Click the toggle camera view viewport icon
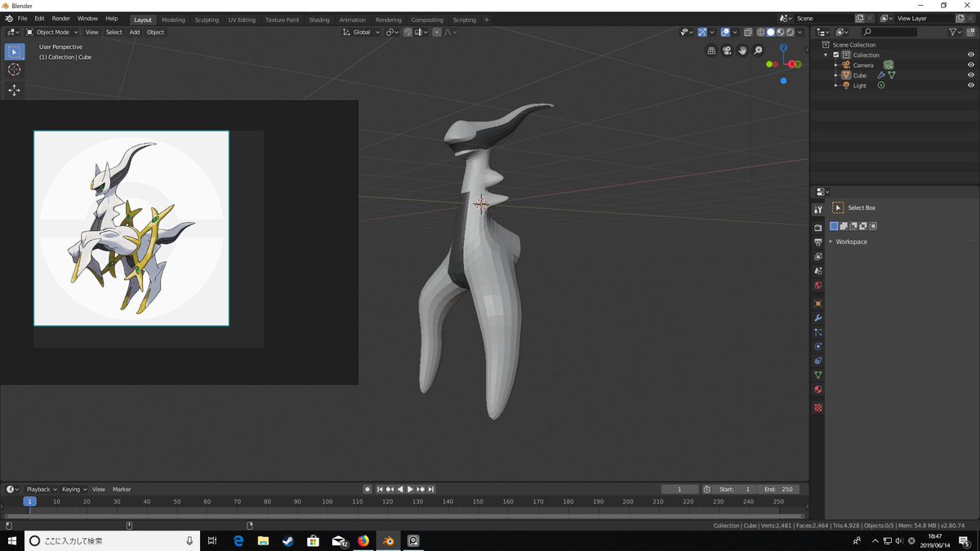980x551 pixels. [x=727, y=51]
